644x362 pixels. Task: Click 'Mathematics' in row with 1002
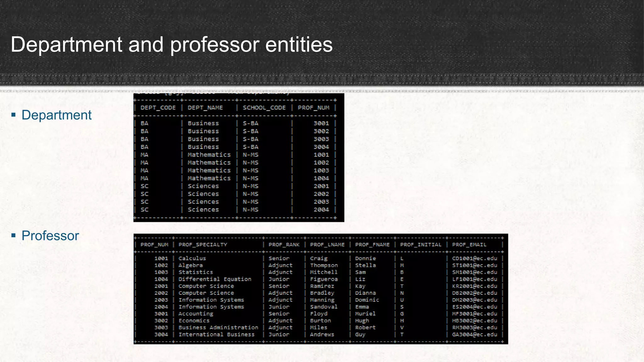209,163
